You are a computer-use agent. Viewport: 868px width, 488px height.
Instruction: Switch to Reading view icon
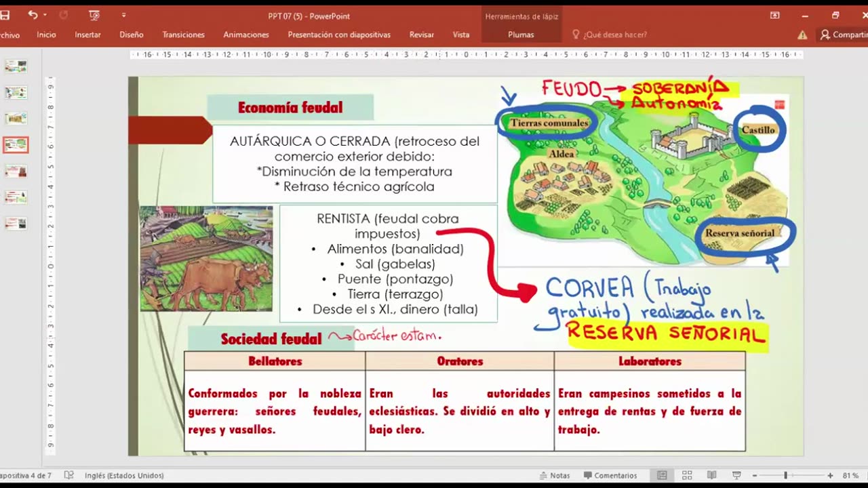(x=711, y=475)
